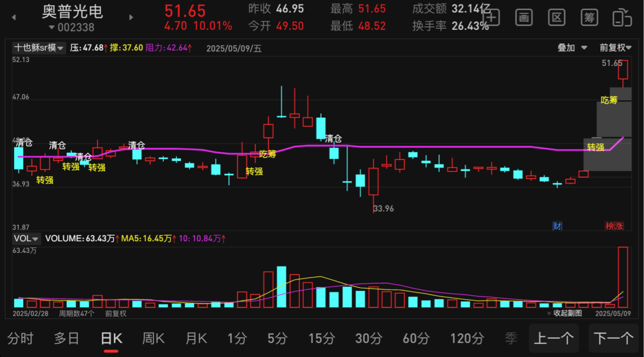Click the start date 2025/02/28 label
Screen dimensions: 644x357
30,313
